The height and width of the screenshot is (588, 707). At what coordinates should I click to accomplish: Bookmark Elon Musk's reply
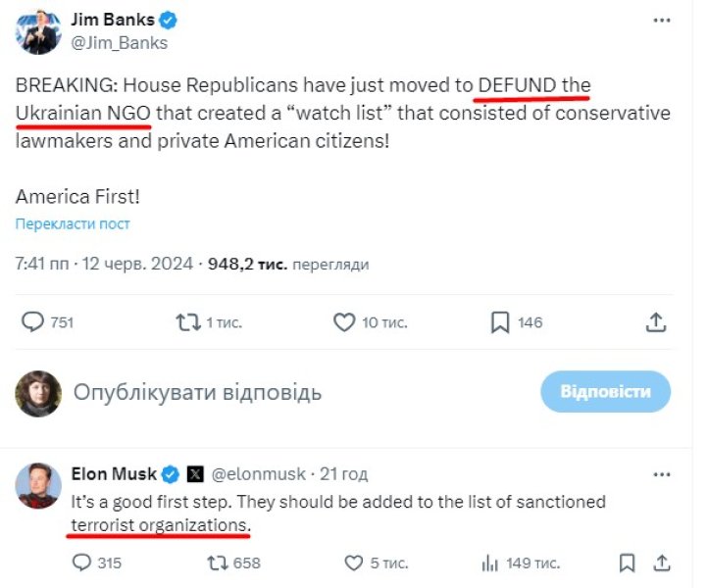(x=627, y=563)
